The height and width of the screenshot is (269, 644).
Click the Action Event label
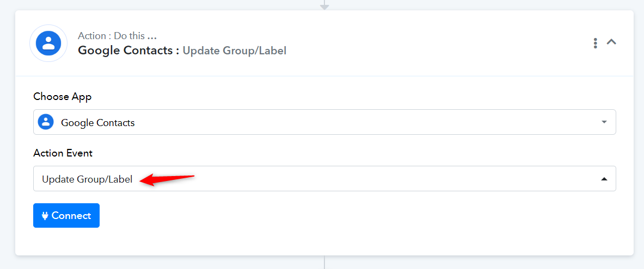coord(63,153)
